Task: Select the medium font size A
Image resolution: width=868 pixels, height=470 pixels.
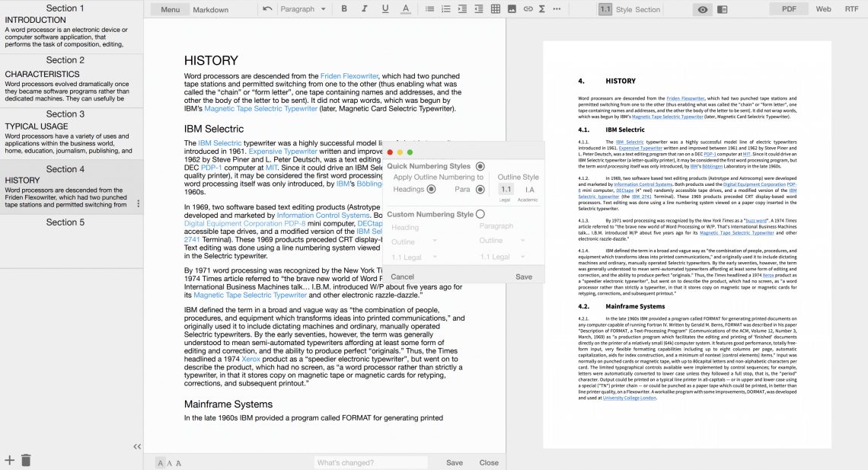Action: [x=169, y=463]
